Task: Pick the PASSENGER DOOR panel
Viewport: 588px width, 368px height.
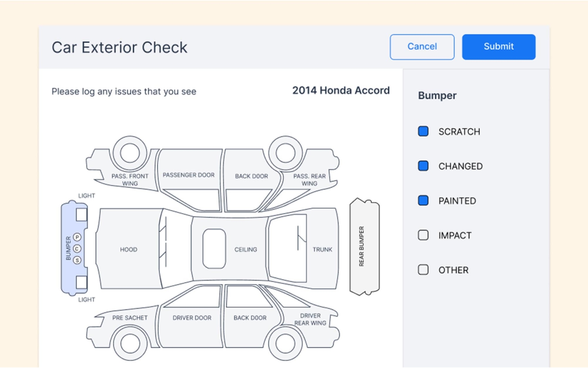Action: (x=189, y=175)
